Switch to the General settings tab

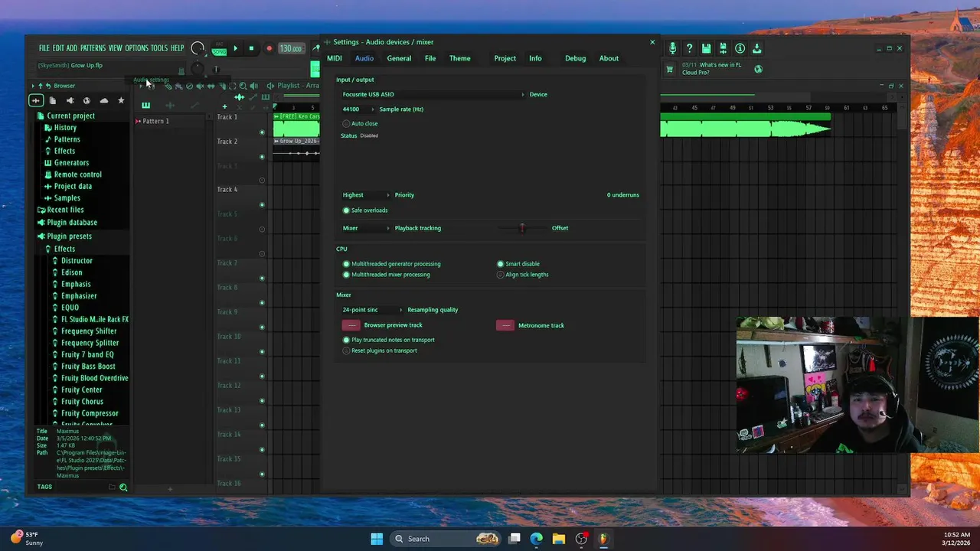point(399,58)
